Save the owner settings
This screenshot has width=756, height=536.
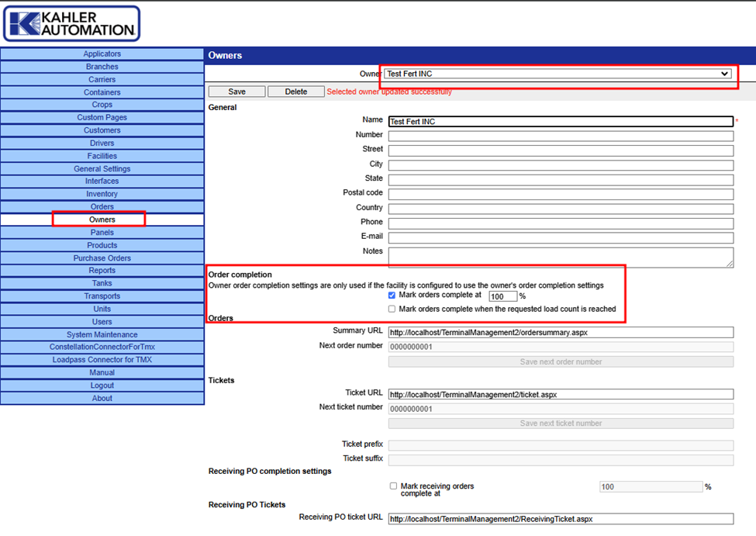click(236, 92)
